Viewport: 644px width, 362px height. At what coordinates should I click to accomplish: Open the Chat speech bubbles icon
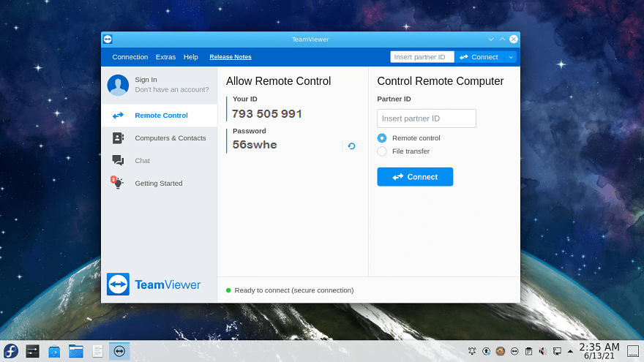(x=118, y=160)
